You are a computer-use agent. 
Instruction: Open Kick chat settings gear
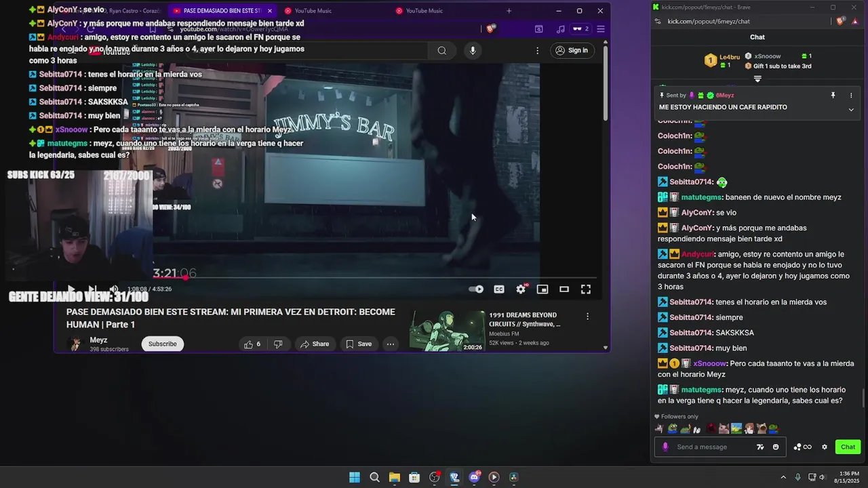(825, 447)
